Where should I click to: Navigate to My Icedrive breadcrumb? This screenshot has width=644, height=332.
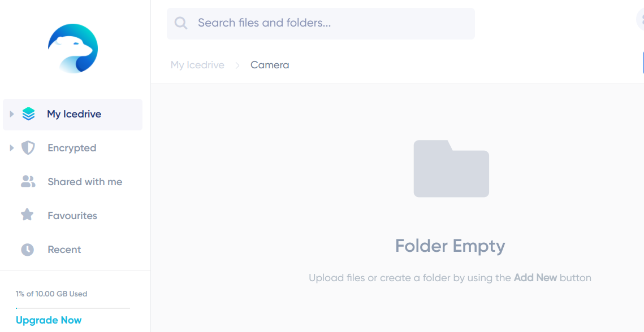(x=197, y=65)
